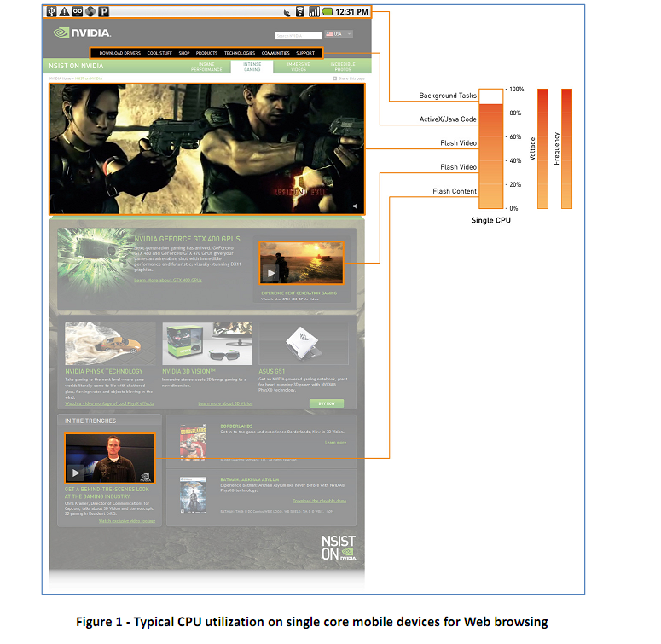Screen dimensions: 661x644
Task: Click the NVIDIA Home breadcrumb link
Action: coord(60,78)
